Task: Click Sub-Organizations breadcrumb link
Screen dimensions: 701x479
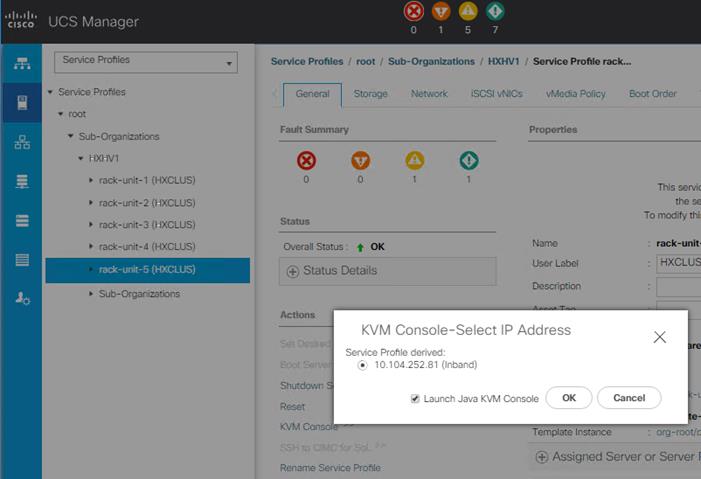Action: (x=431, y=62)
